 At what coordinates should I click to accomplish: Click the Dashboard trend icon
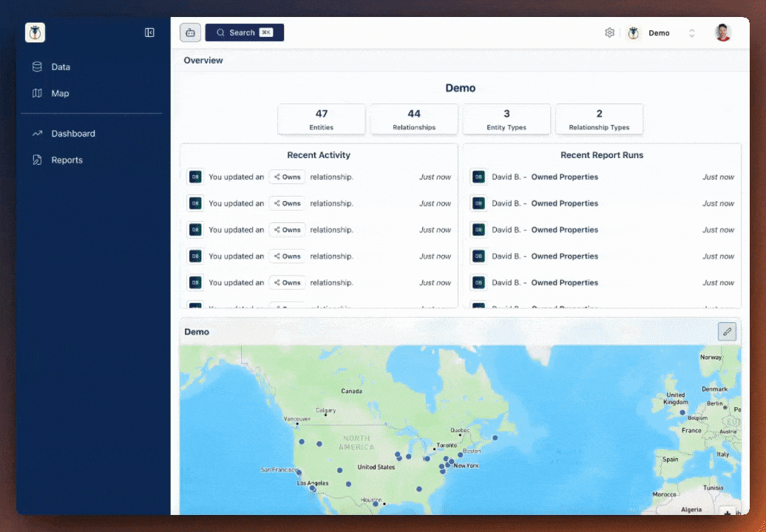tap(37, 134)
